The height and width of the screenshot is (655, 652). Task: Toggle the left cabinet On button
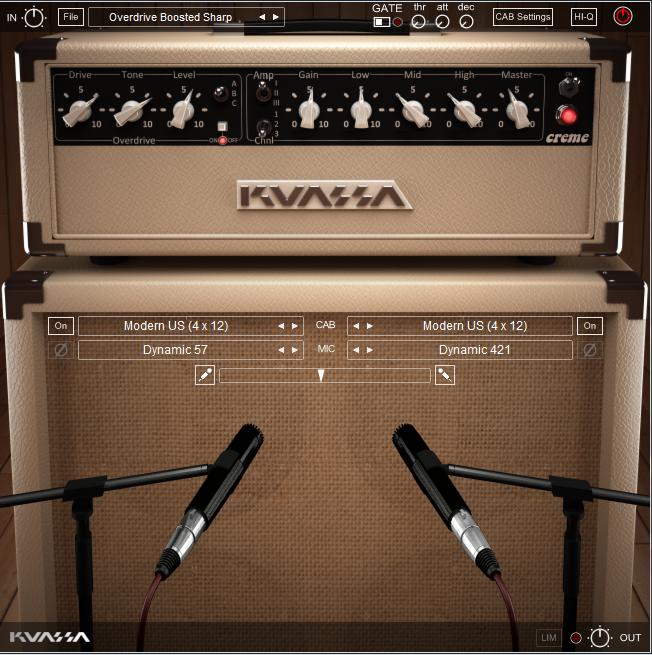(61, 326)
